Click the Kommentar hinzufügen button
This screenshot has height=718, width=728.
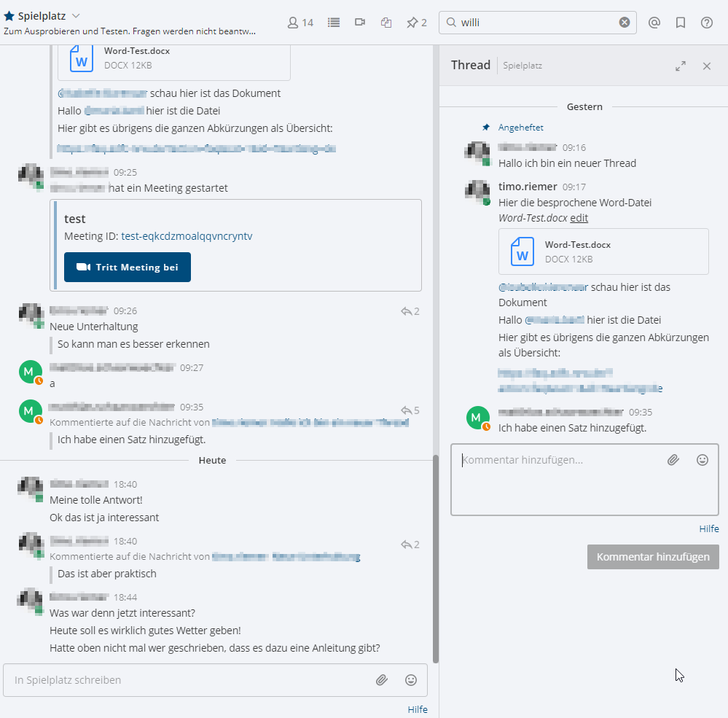tap(653, 557)
